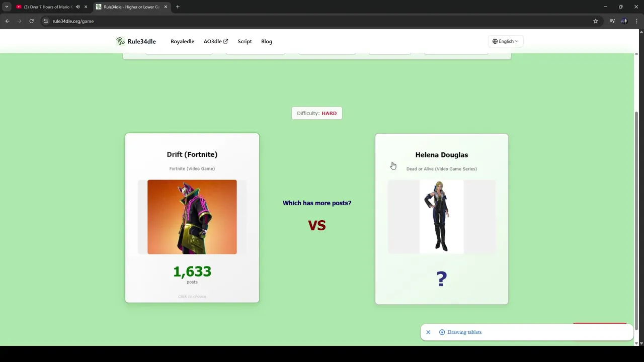Open Chrome three-dot menu
The height and width of the screenshot is (362, 644).
(636, 21)
